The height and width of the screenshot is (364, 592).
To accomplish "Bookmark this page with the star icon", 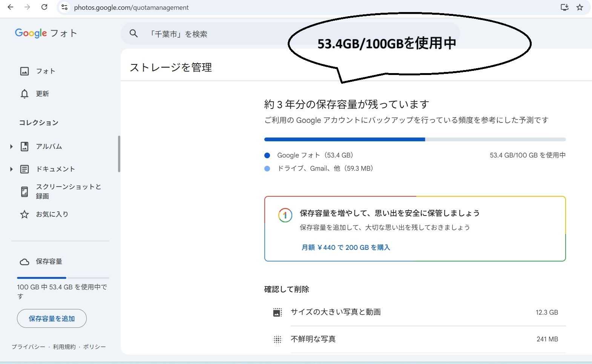I will click(x=580, y=7).
